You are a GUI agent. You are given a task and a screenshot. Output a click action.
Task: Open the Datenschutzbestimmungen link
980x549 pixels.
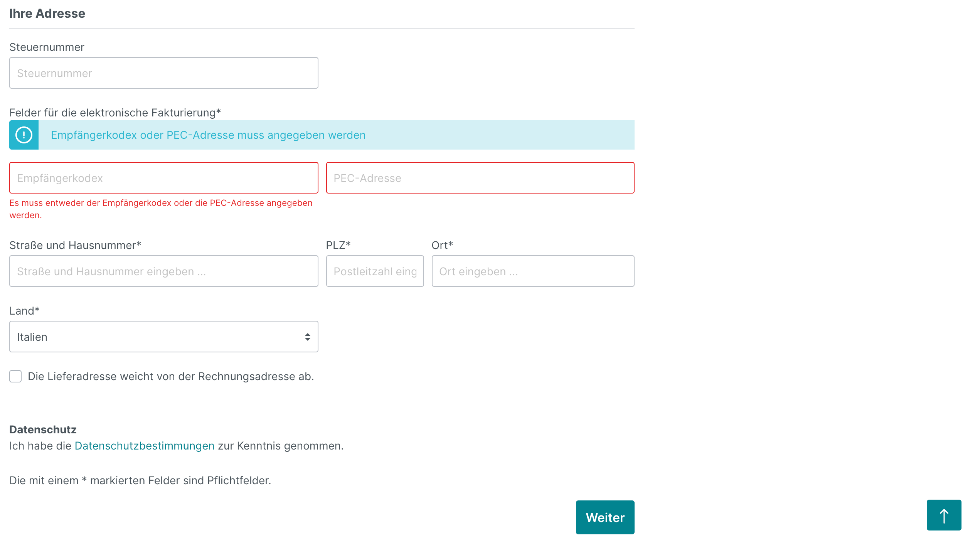coord(144,446)
